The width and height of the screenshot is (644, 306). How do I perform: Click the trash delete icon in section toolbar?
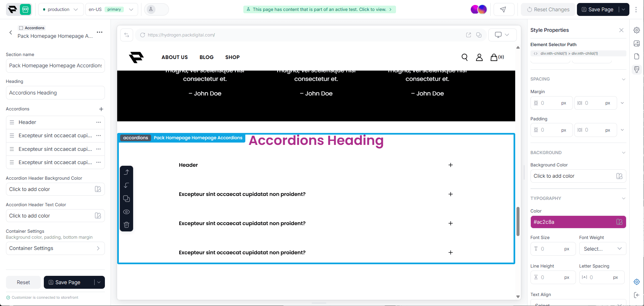click(x=126, y=225)
